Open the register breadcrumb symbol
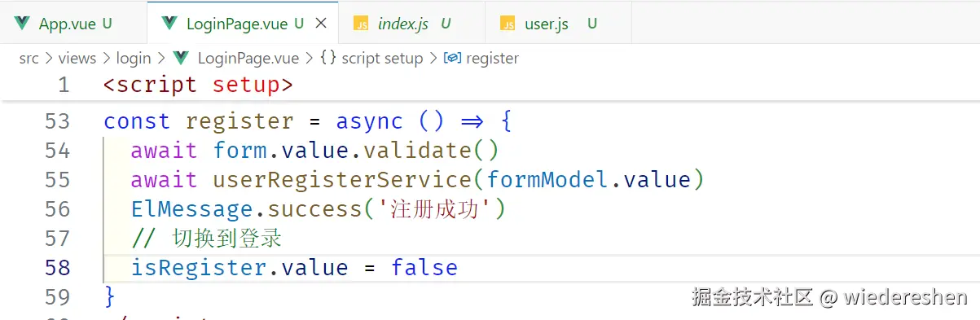Viewport: 980px width, 320px height. tap(492, 59)
